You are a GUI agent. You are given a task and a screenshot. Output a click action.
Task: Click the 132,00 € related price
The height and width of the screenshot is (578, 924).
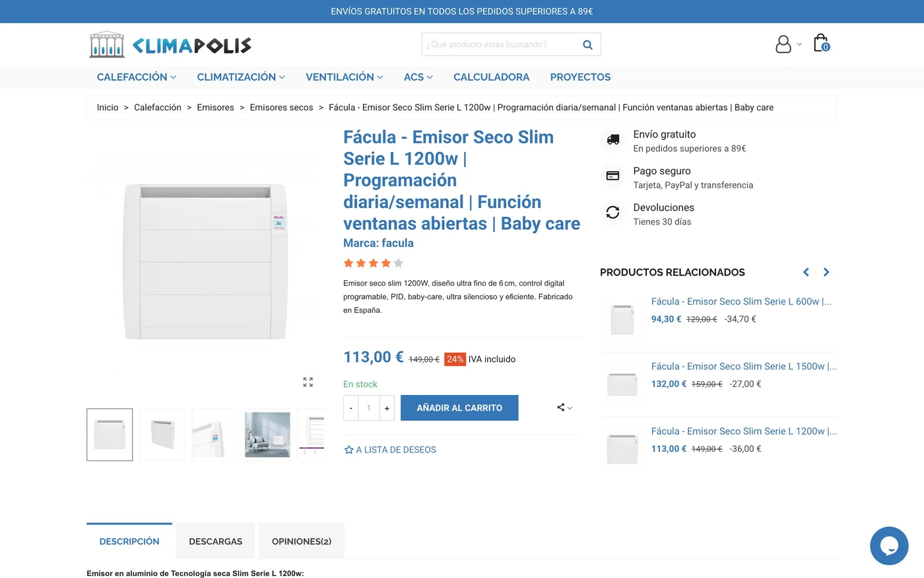(x=669, y=384)
